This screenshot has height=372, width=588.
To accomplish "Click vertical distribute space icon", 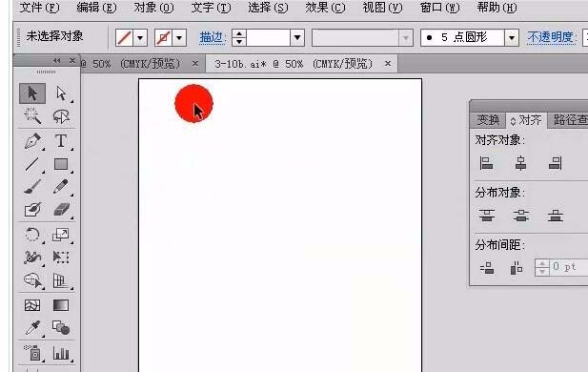I will tap(487, 268).
